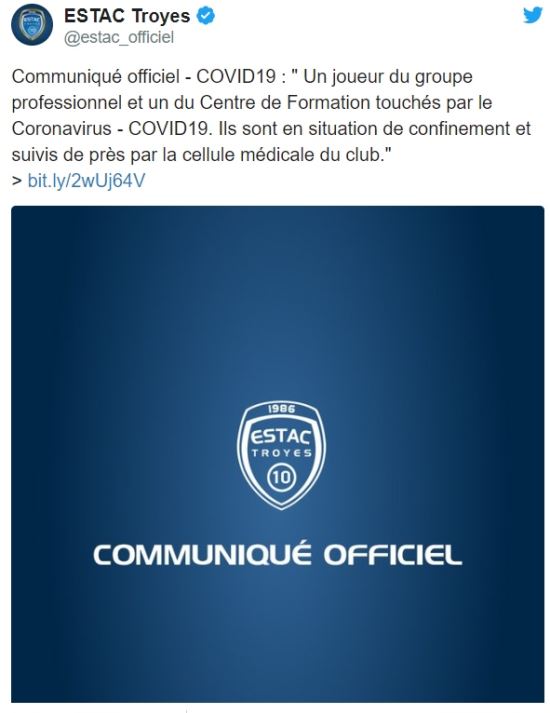This screenshot has width=550, height=713.
Task: Click the 'Un joueur du groupe' phrase
Action: [388, 76]
